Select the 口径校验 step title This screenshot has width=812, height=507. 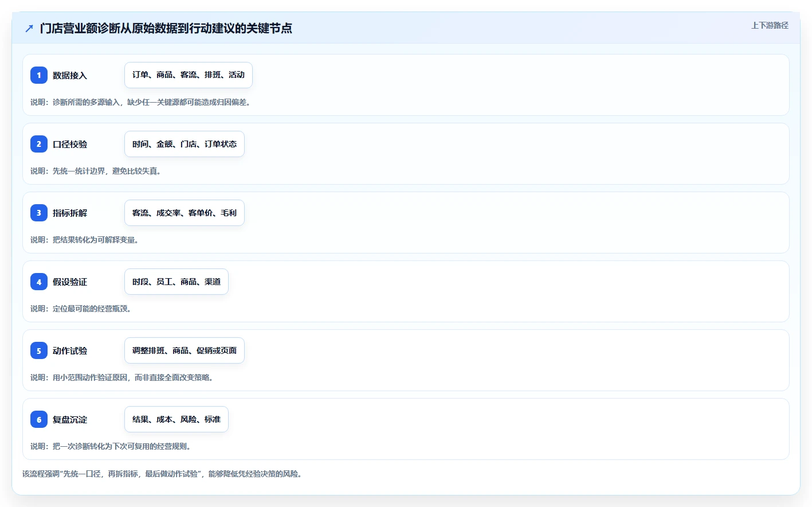(70, 144)
